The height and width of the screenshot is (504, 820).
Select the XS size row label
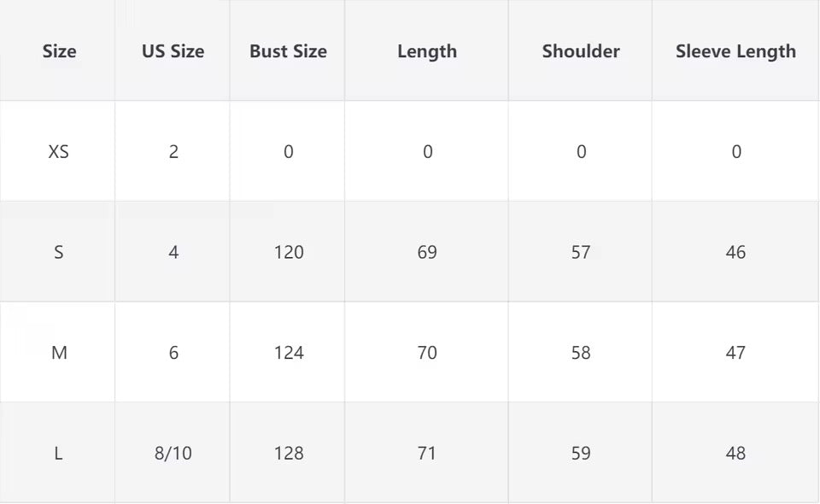tap(59, 152)
